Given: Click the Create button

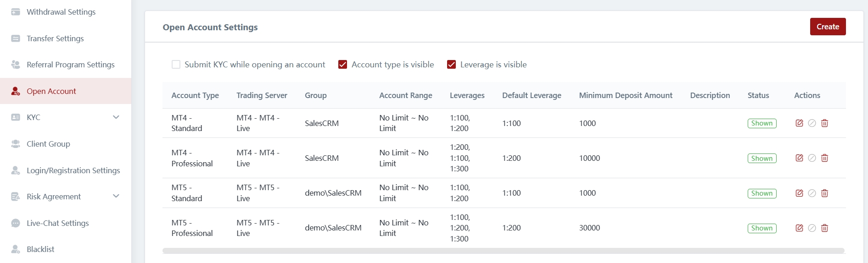Looking at the screenshot, I should (828, 27).
